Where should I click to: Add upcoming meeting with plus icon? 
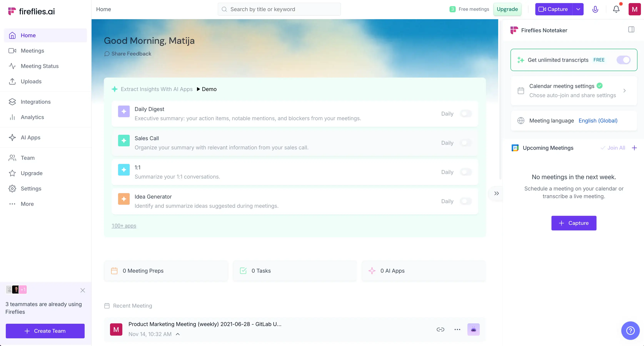click(x=634, y=148)
